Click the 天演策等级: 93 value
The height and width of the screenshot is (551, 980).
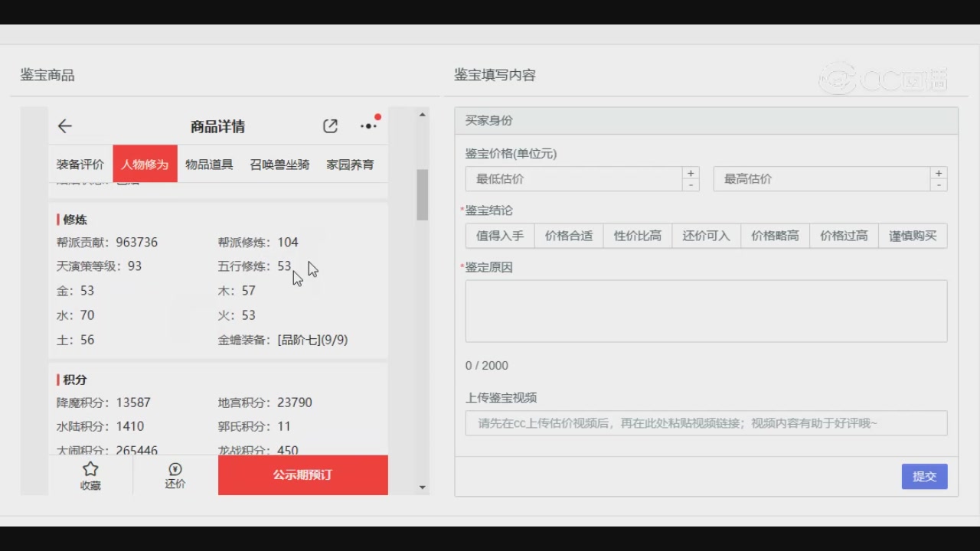[x=99, y=266]
